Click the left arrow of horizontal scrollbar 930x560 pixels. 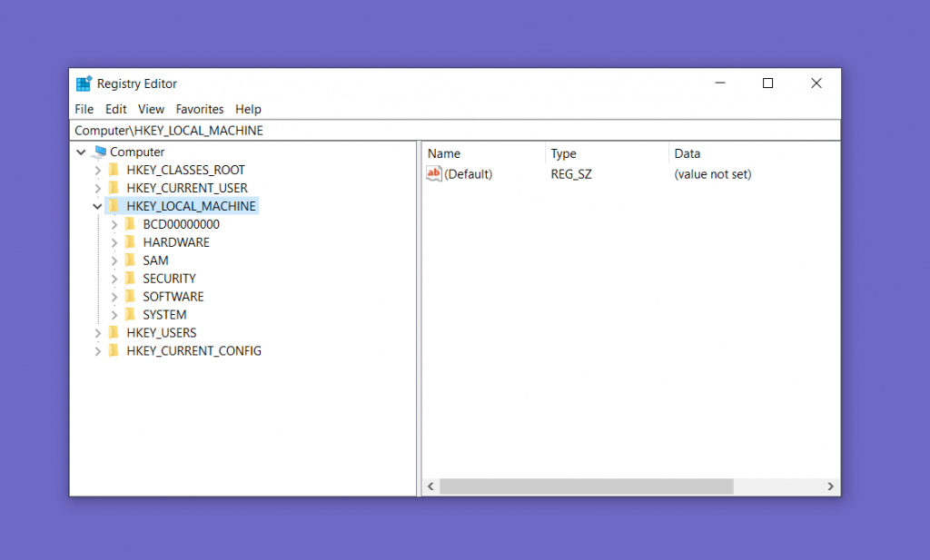point(430,486)
